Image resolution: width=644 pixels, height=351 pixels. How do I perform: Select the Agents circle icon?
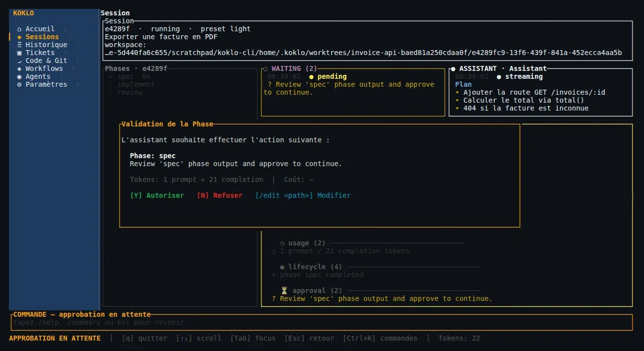coord(19,76)
